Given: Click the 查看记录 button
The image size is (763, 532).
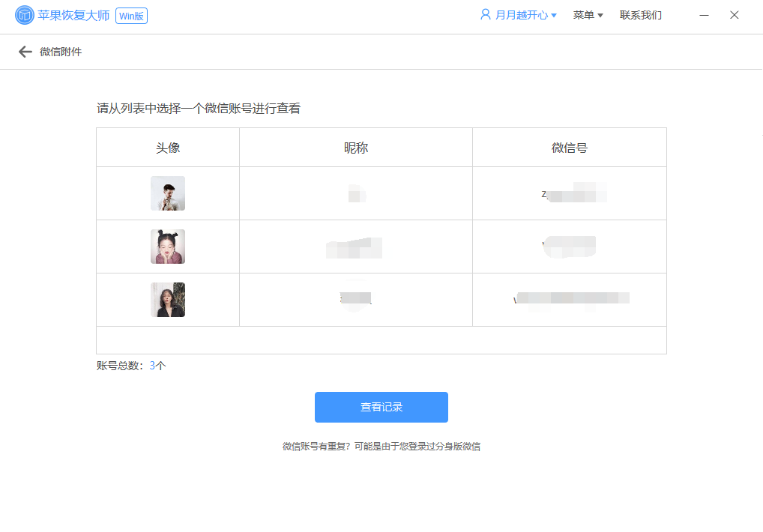Looking at the screenshot, I should coord(381,407).
